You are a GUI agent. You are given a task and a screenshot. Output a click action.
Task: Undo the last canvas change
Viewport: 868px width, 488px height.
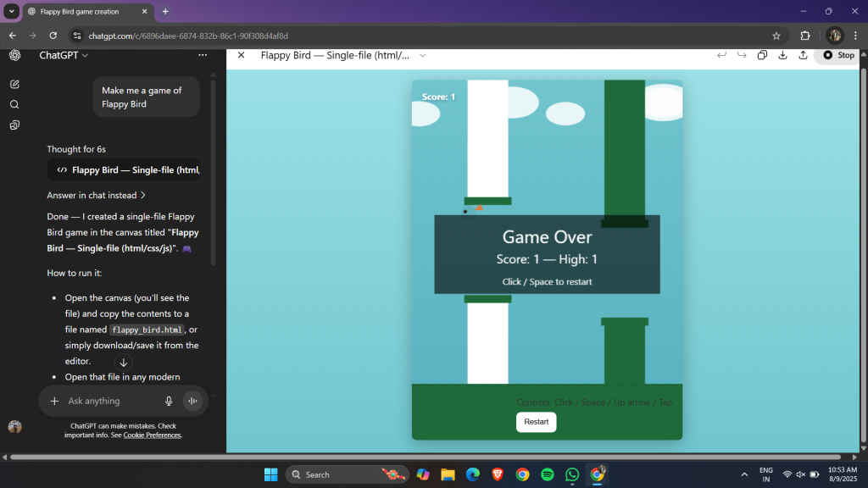pos(721,55)
